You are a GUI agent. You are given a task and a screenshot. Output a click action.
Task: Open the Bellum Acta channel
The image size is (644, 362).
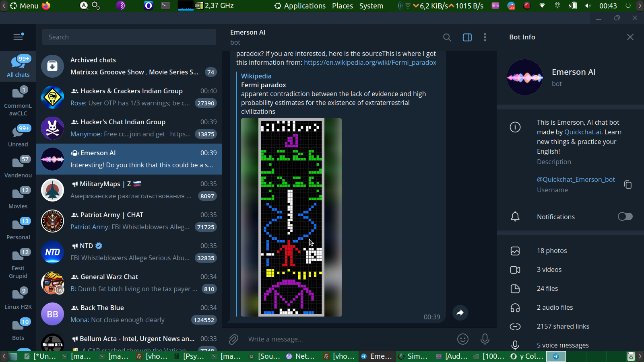[129, 340]
